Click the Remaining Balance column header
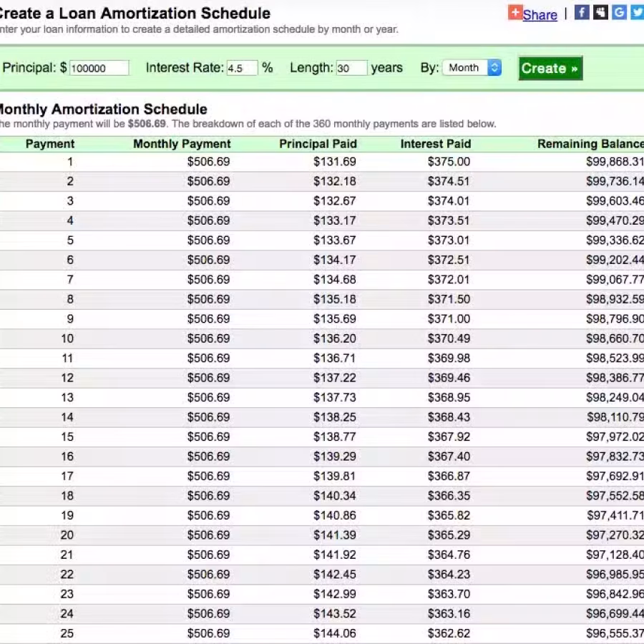 pos(590,144)
